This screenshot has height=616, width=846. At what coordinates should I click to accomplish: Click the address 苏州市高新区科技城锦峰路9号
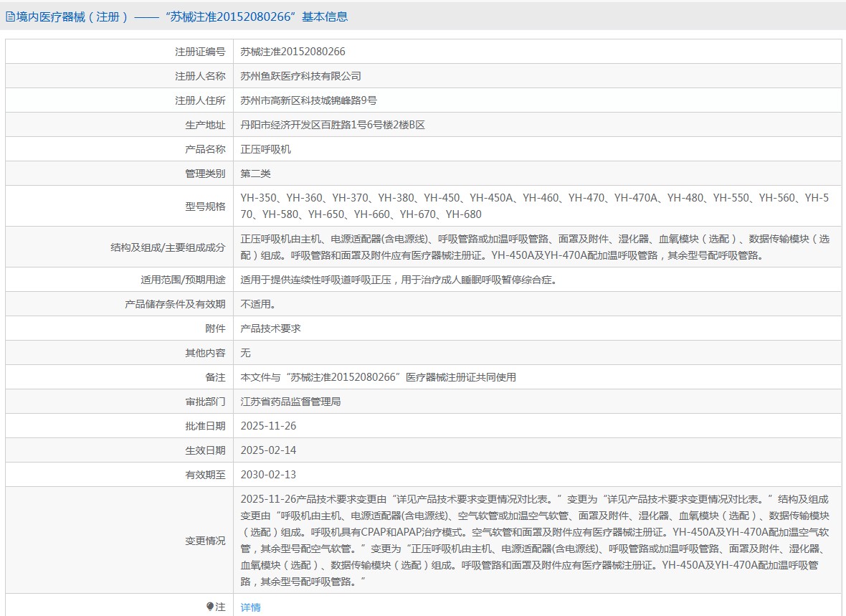point(308,100)
